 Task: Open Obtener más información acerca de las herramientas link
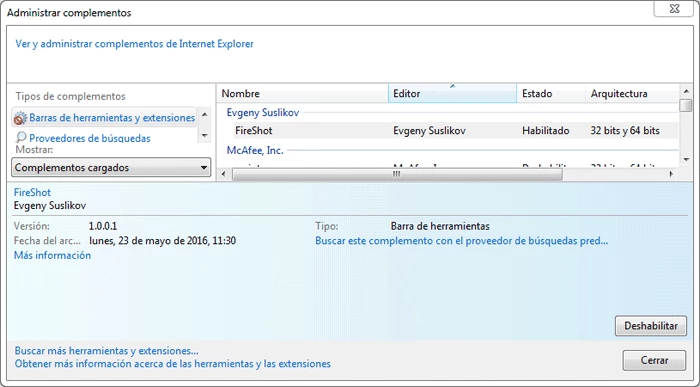173,364
